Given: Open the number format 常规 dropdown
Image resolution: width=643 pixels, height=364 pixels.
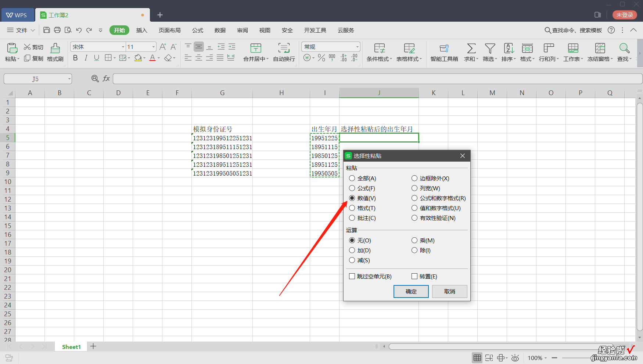Looking at the screenshot, I should [x=357, y=47].
